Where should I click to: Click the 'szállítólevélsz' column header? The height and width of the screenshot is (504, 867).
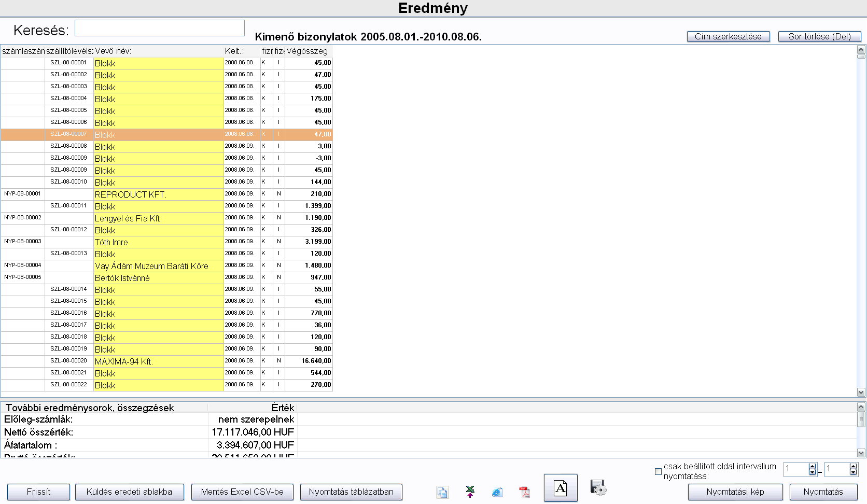pos(69,51)
